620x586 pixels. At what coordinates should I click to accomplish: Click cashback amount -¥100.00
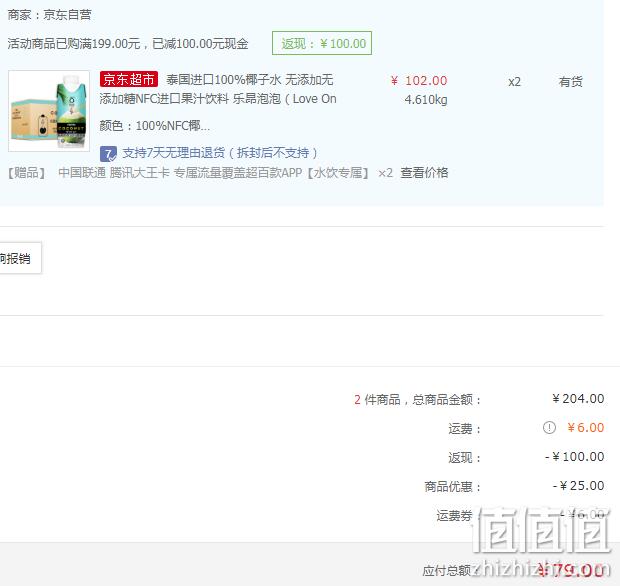[x=575, y=457]
